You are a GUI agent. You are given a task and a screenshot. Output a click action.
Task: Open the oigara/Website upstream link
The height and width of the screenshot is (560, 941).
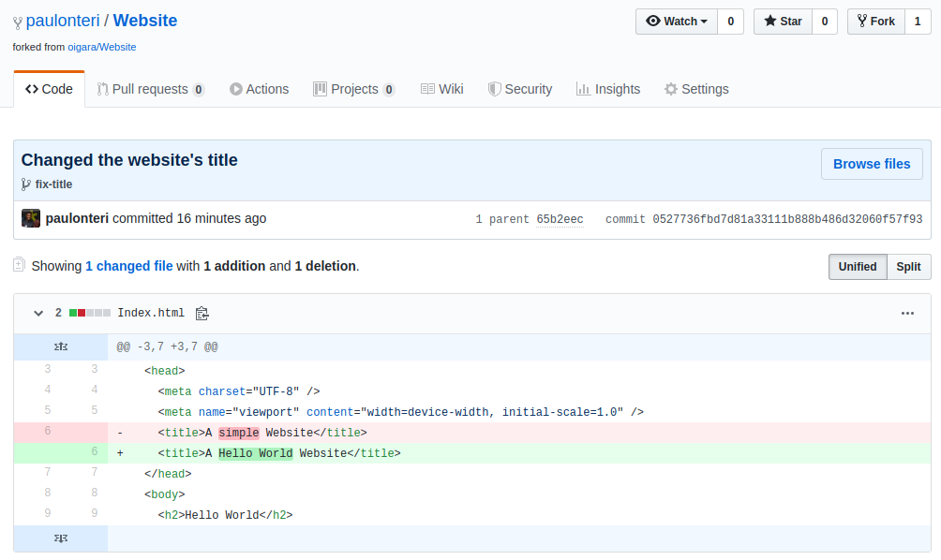click(x=102, y=47)
